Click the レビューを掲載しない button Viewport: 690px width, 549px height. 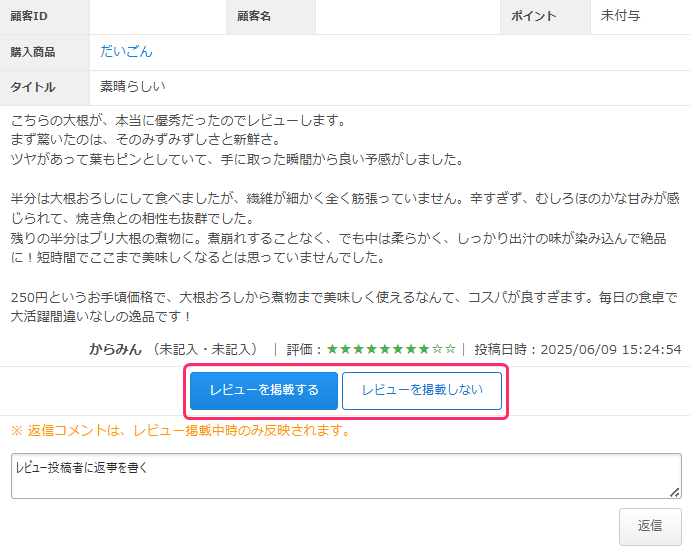click(x=421, y=391)
